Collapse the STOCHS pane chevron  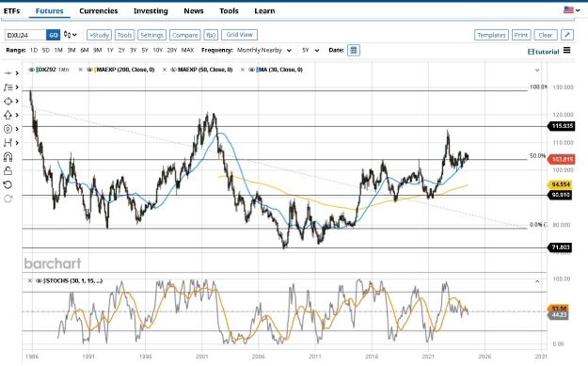coord(537,281)
